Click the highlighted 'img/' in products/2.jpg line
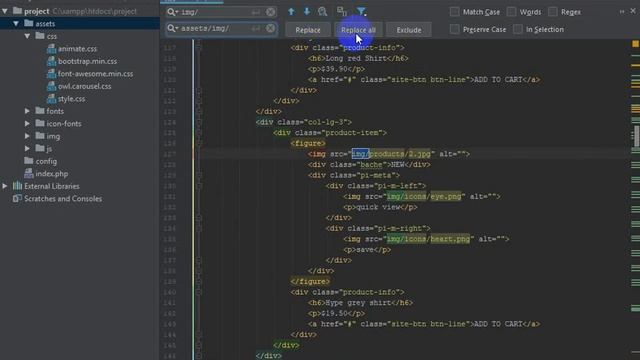 tap(360, 154)
